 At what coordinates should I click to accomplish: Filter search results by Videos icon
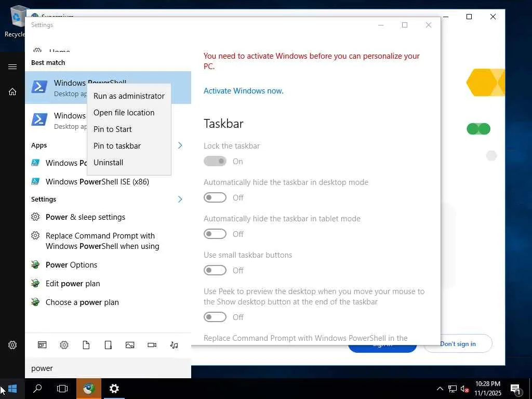click(152, 345)
